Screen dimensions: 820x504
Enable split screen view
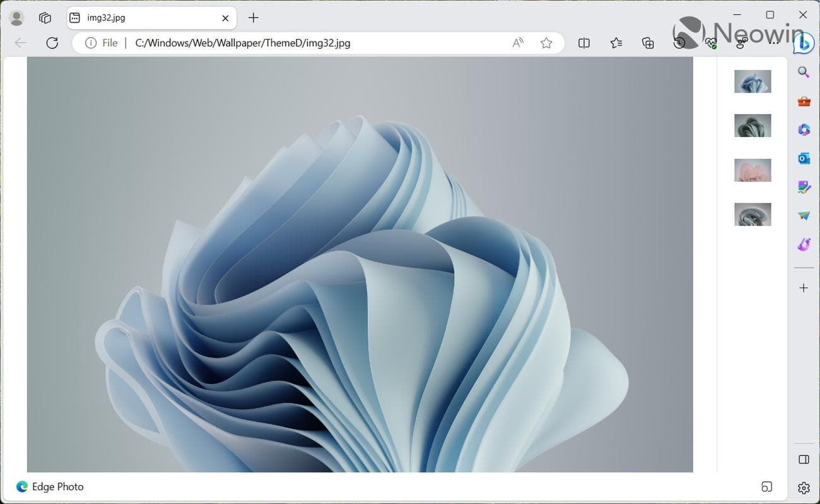point(583,43)
